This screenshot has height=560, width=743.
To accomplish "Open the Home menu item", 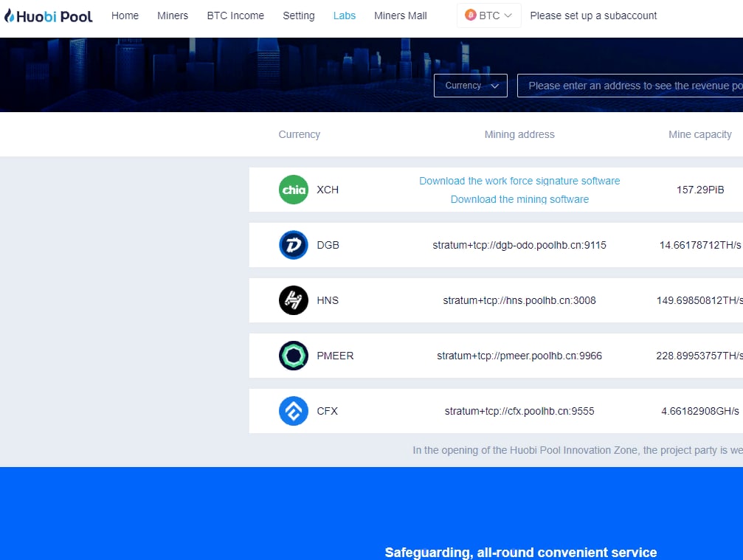I will [125, 15].
